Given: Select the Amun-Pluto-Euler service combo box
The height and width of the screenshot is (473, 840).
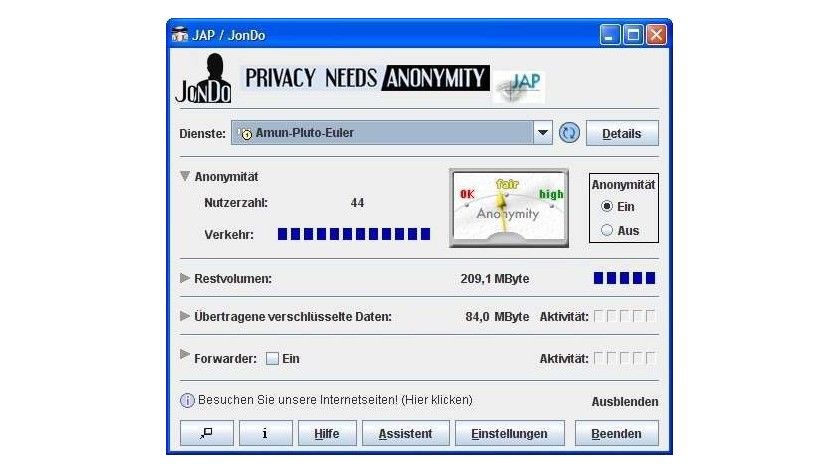Looking at the screenshot, I should pos(392,133).
